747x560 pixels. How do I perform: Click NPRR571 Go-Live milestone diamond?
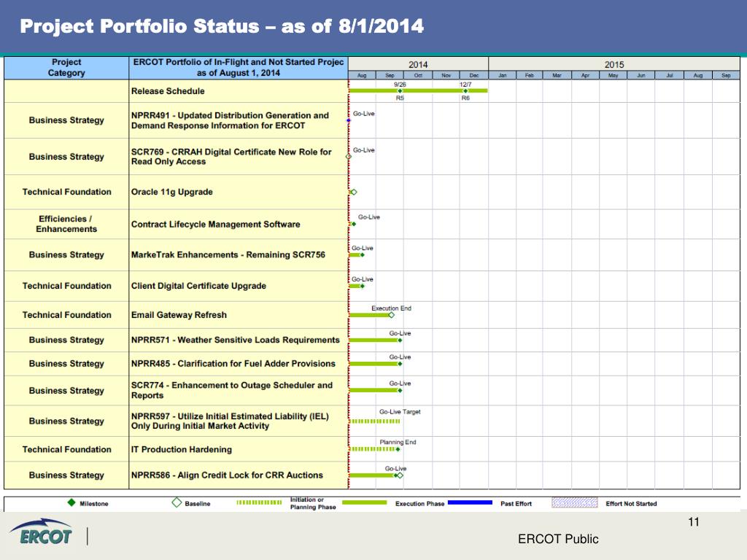400,340
